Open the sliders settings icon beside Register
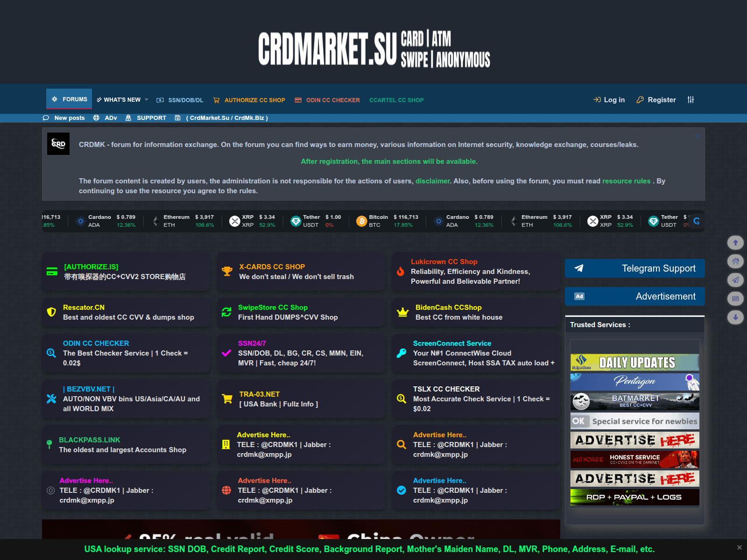The height and width of the screenshot is (560, 747). coord(691,100)
